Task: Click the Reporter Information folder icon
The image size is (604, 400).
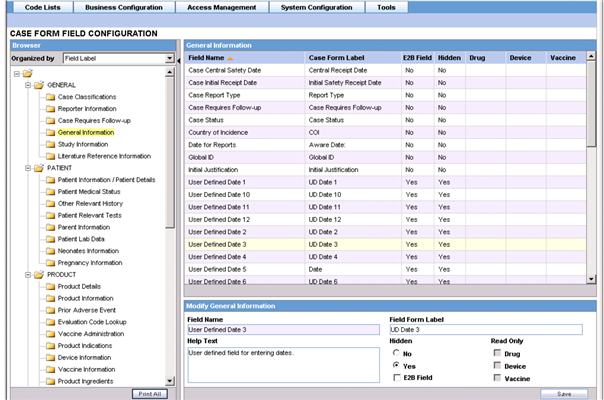Action: coord(50,109)
